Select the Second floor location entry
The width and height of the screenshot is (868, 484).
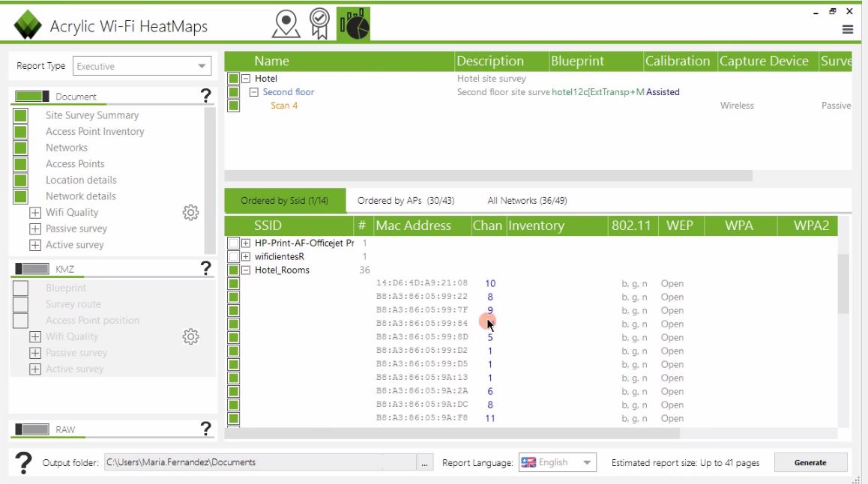(289, 92)
